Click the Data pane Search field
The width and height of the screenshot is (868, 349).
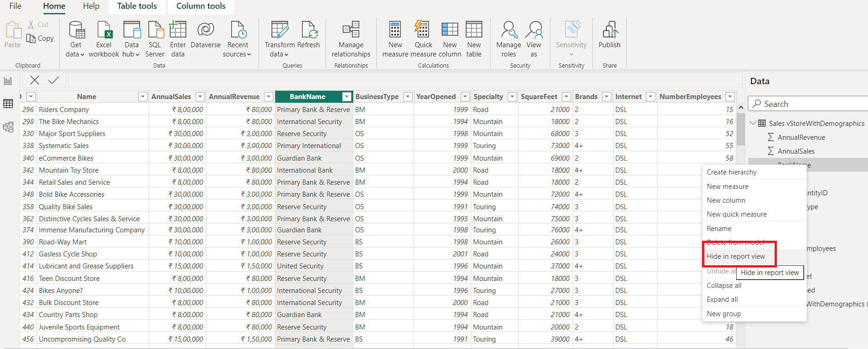coord(808,104)
